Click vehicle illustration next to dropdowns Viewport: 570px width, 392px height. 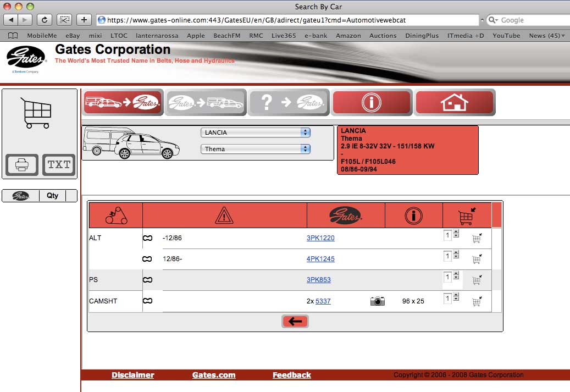coord(131,143)
